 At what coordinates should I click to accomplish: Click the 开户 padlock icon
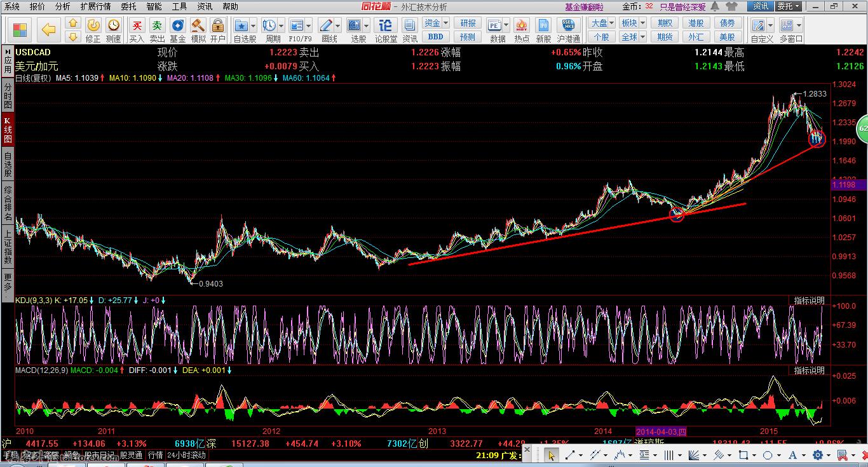point(218,25)
